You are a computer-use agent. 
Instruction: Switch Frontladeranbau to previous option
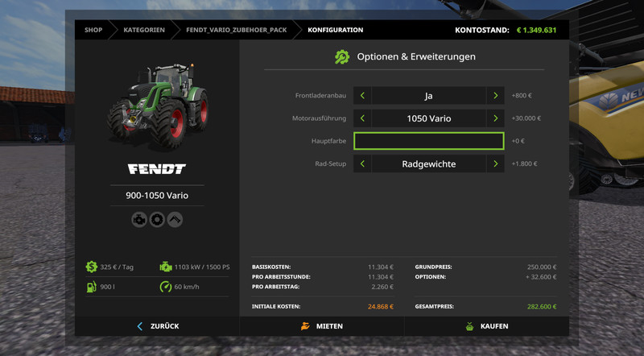click(363, 96)
